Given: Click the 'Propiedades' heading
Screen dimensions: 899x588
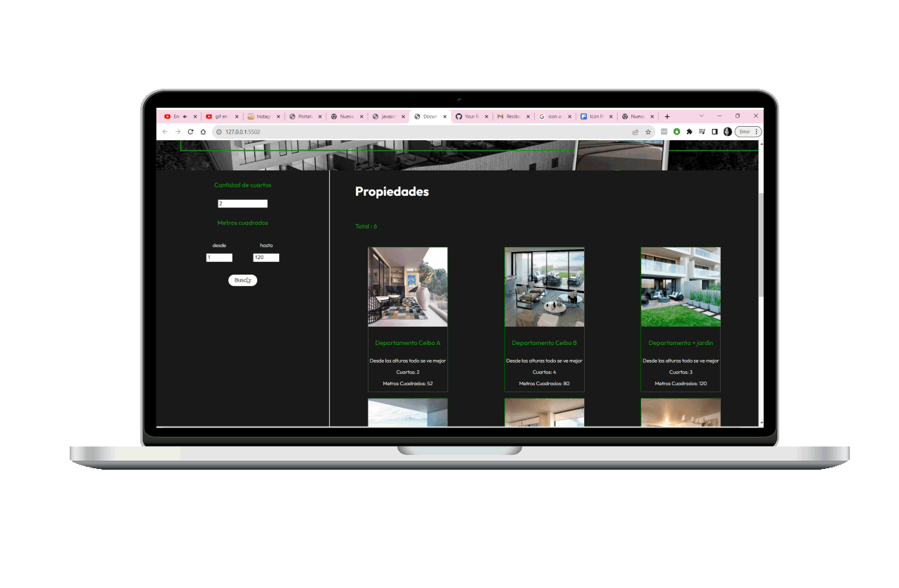Looking at the screenshot, I should click(392, 192).
